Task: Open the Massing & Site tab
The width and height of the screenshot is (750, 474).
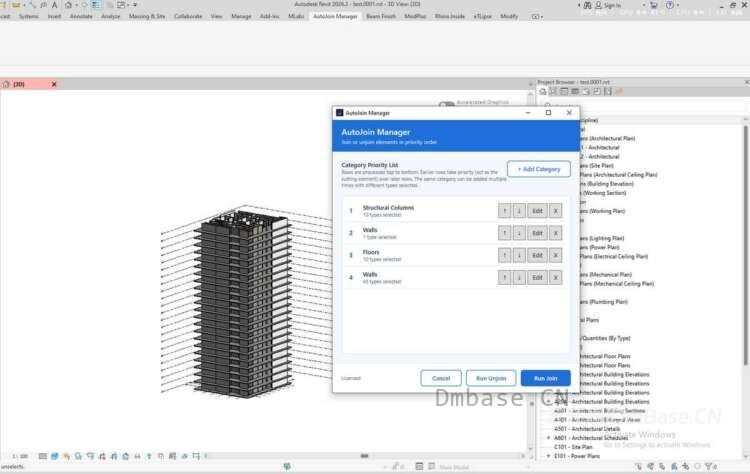Action: pyautogui.click(x=147, y=16)
